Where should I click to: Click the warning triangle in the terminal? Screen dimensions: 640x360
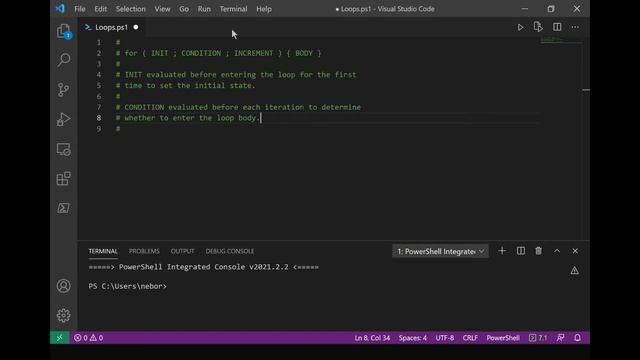tap(574, 271)
